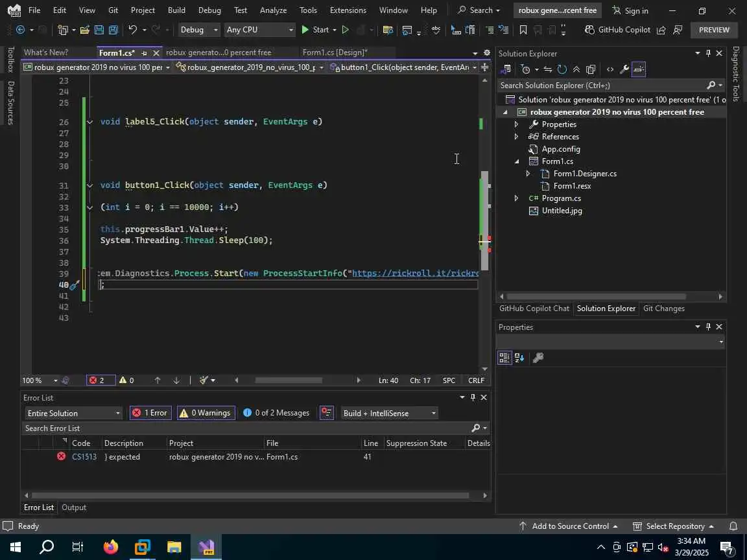Screen dimensions: 747x560
Task: Toggle auto-hide pin of Solution Explorer panel
Action: (708, 53)
